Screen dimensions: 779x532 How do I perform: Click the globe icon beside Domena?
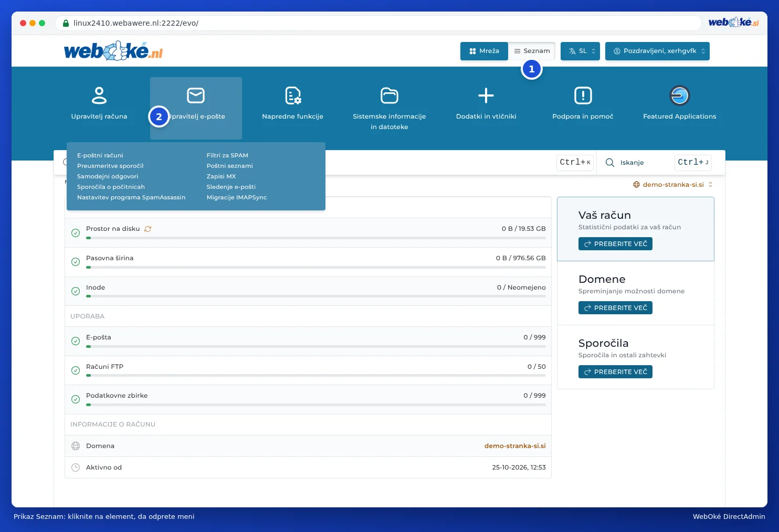click(76, 446)
